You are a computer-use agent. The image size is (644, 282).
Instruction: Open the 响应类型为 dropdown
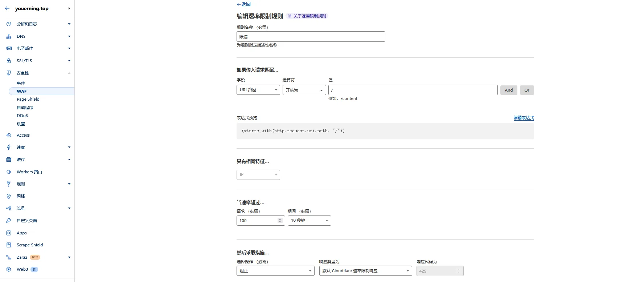click(x=366, y=271)
